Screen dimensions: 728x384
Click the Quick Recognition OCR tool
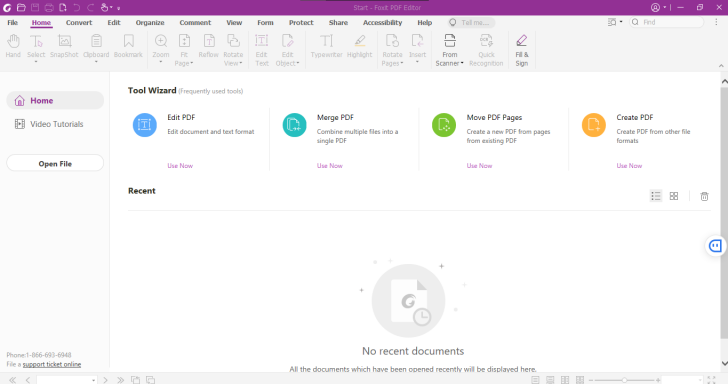tap(486, 50)
